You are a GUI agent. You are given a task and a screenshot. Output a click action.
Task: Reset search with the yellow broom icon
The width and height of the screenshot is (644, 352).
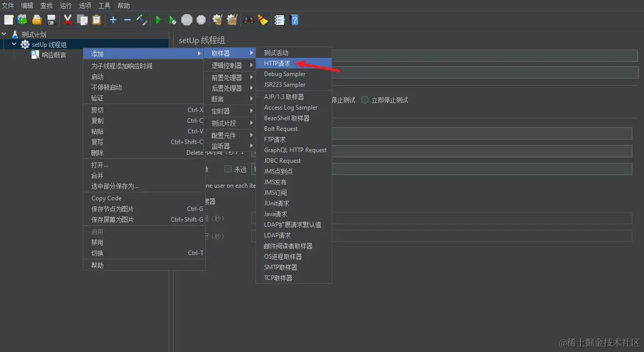point(263,20)
